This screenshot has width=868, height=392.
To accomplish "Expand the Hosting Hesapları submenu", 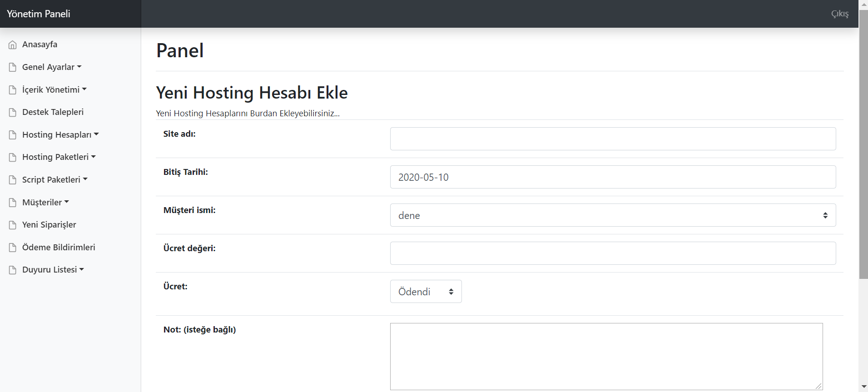I will click(60, 135).
